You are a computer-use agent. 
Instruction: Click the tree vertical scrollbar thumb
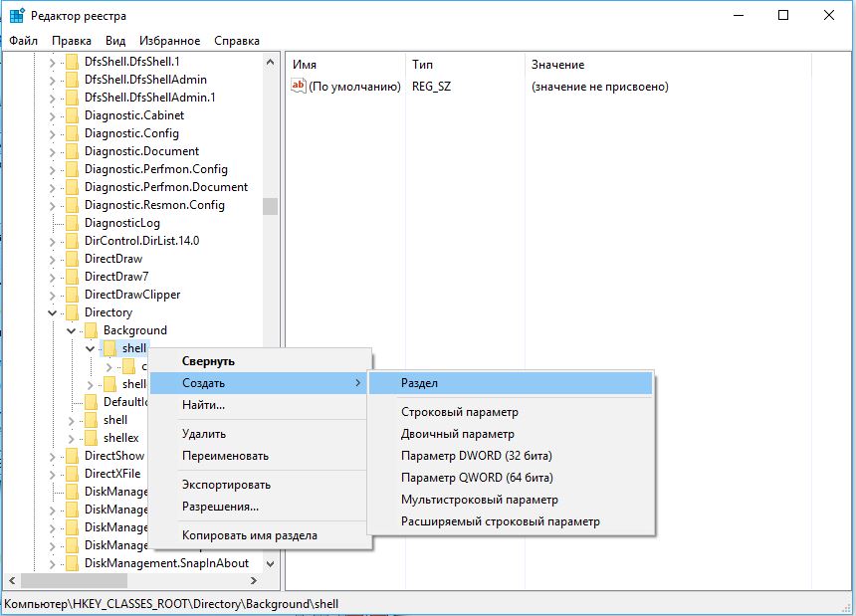tap(270, 206)
